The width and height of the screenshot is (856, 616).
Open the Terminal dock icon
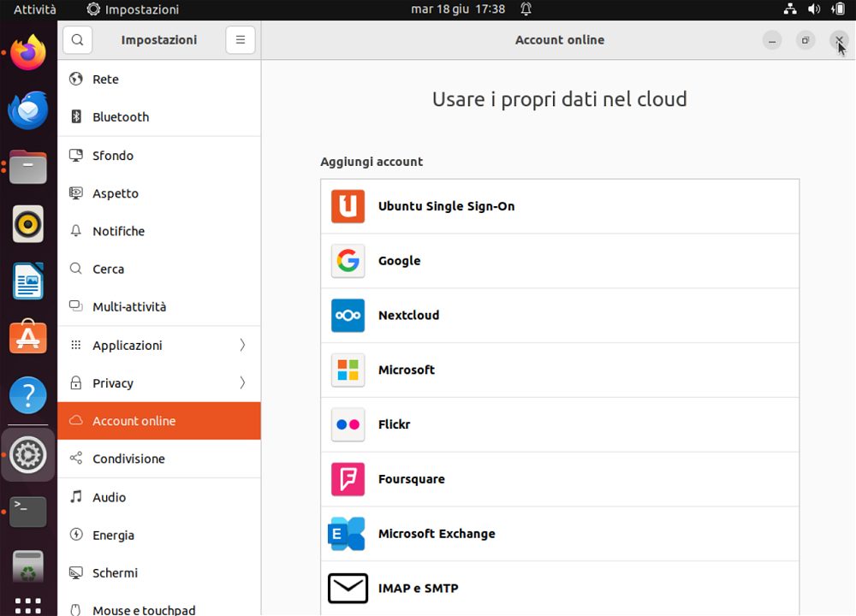pyautogui.click(x=28, y=512)
